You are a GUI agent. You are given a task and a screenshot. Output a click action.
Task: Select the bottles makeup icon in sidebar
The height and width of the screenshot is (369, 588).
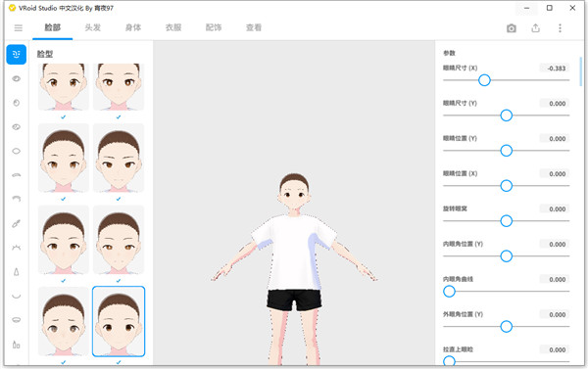tap(16, 345)
